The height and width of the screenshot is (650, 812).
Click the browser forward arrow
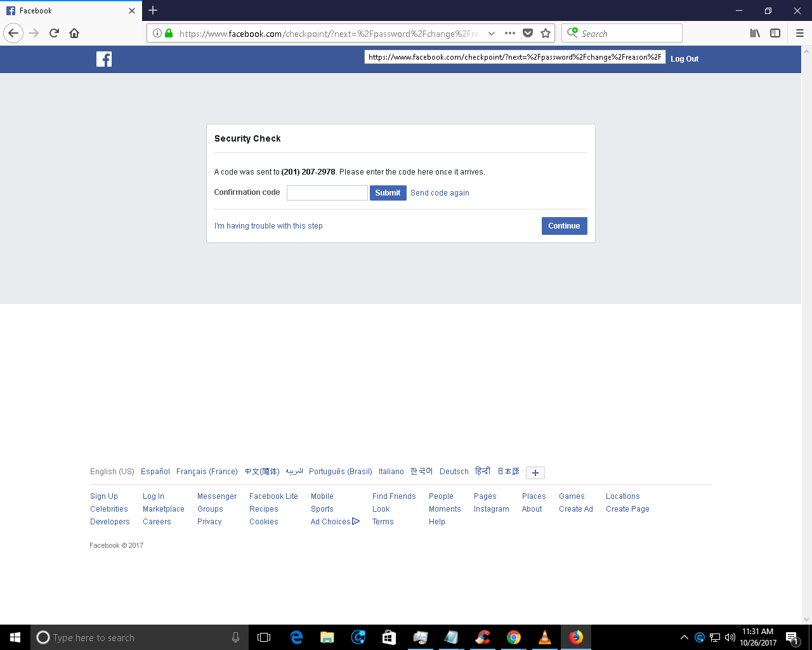[34, 33]
